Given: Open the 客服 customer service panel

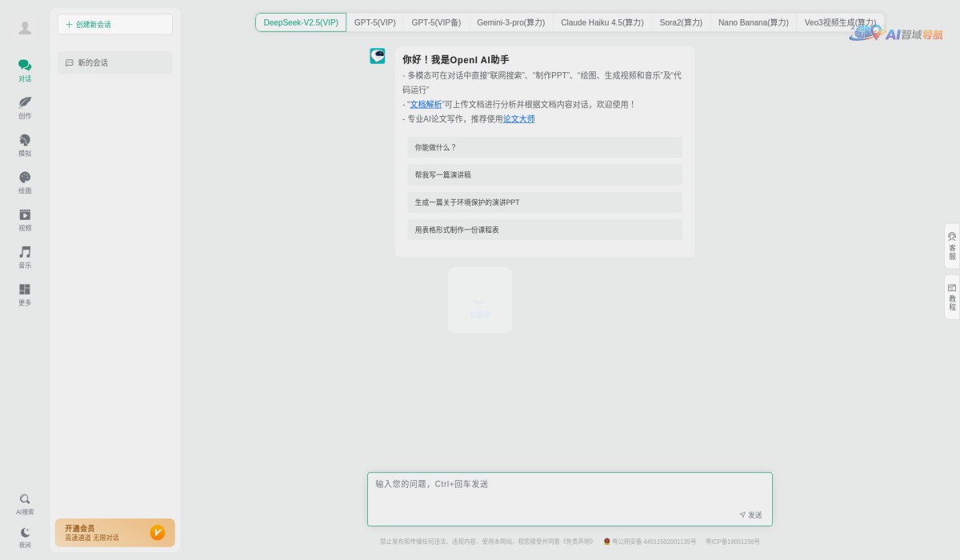Looking at the screenshot, I should tap(952, 246).
